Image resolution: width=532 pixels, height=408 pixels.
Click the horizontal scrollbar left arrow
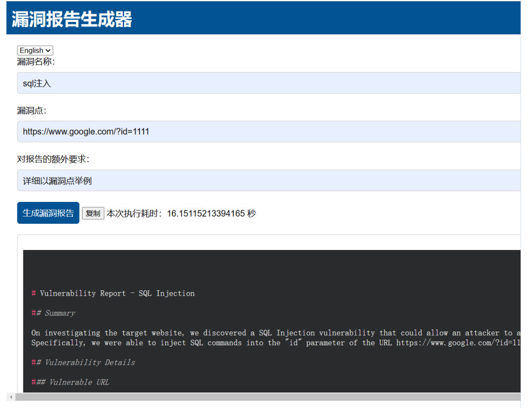pyautogui.click(x=11, y=397)
